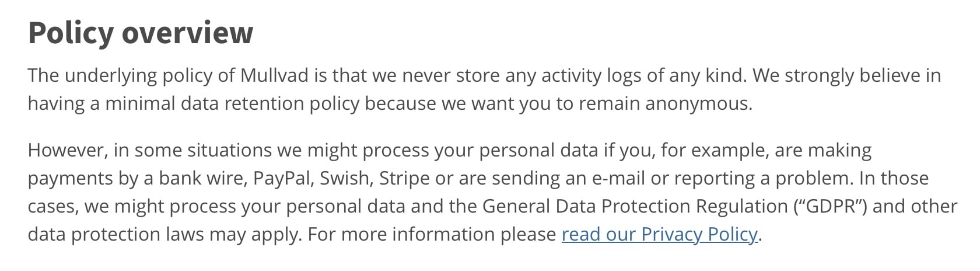980x271 pixels.
Task: Click the "Policy overview" heading
Action: tap(141, 33)
